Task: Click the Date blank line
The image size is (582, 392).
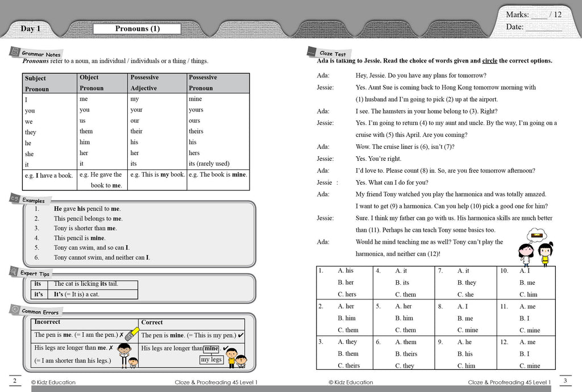Action: pyautogui.click(x=544, y=27)
